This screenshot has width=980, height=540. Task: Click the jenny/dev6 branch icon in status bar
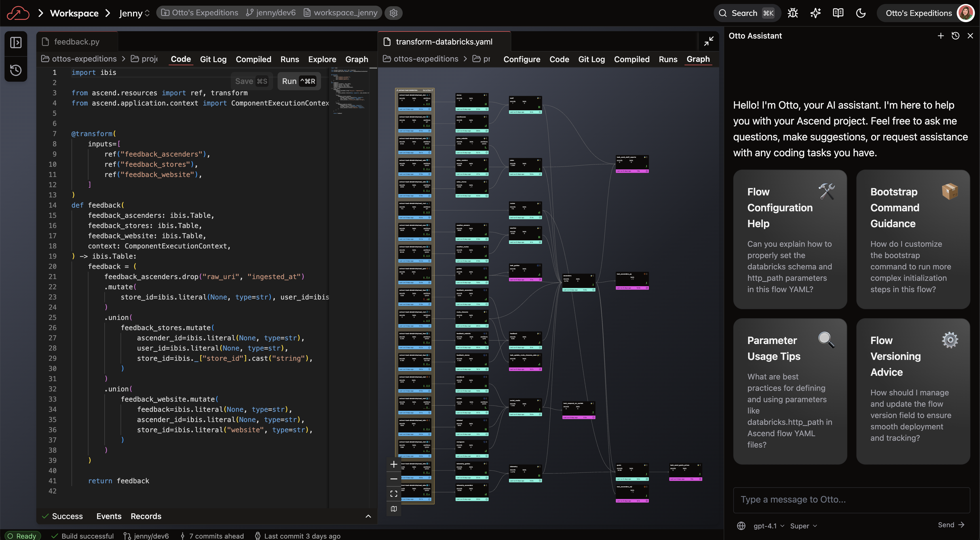click(127, 536)
